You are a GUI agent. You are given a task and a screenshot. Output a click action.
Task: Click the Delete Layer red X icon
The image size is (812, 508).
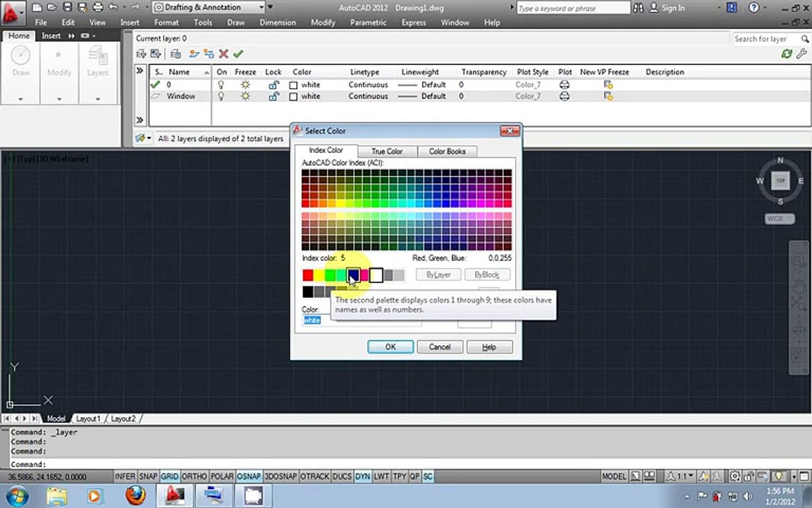point(223,54)
